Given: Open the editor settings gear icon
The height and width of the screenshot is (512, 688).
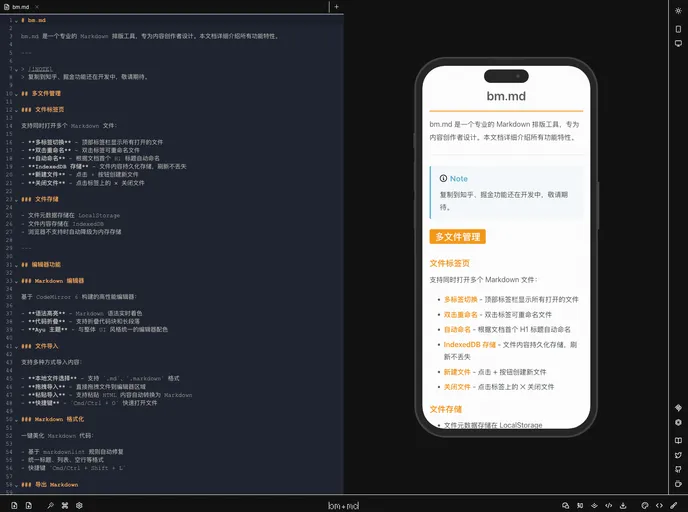Looking at the screenshot, I should 79,505.
